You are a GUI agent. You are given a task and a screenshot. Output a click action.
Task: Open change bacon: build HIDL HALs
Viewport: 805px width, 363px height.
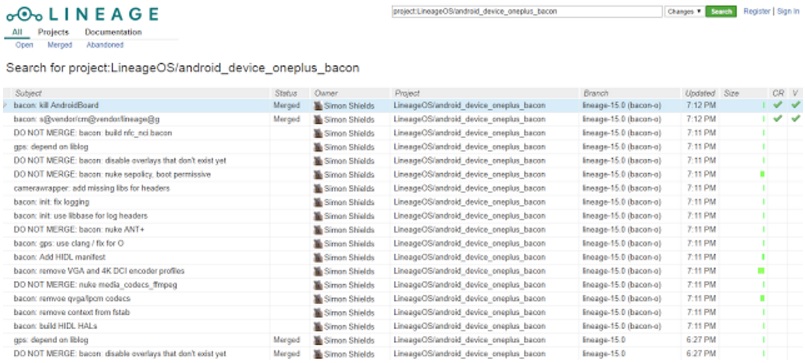click(55, 326)
